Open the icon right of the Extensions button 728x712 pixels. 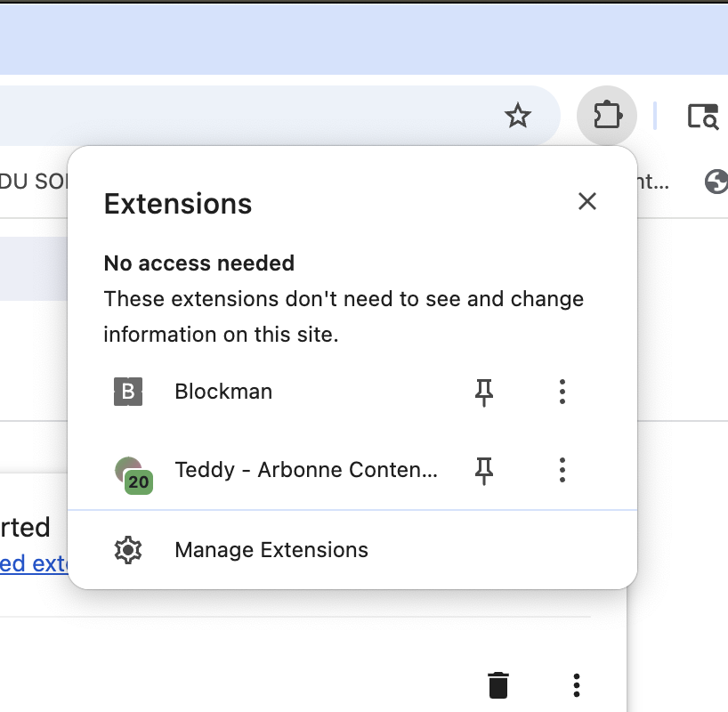click(703, 117)
